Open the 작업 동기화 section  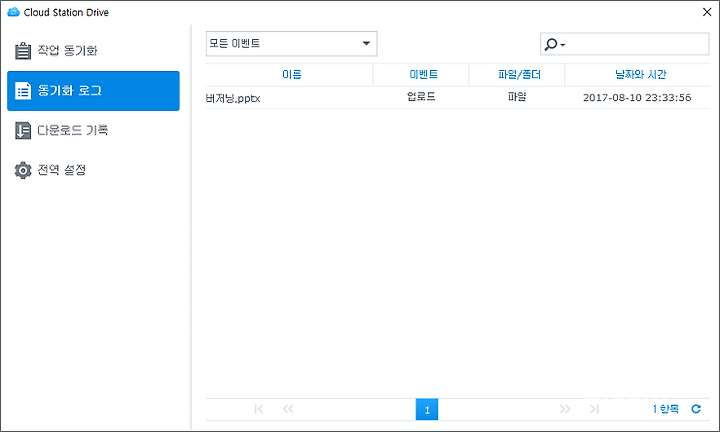(x=93, y=50)
